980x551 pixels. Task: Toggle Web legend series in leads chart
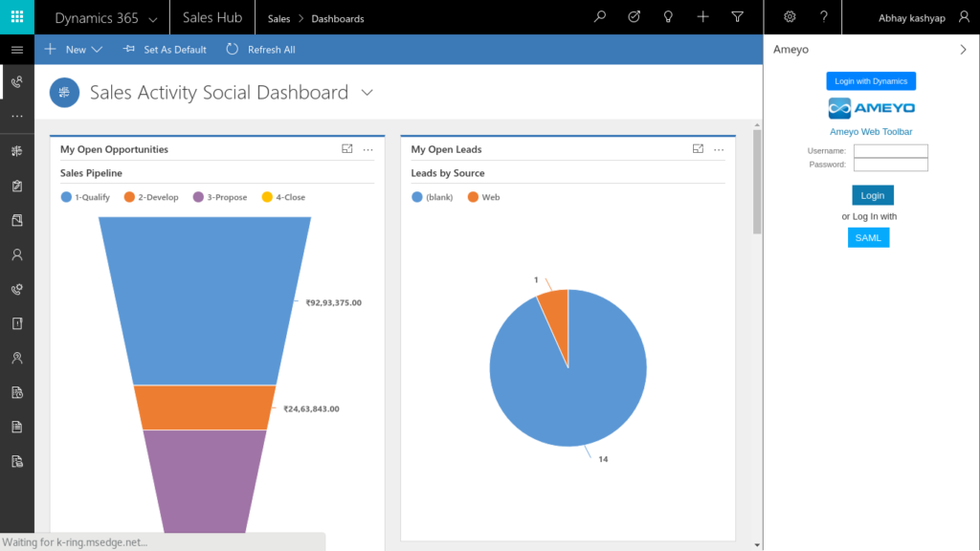[x=483, y=197]
